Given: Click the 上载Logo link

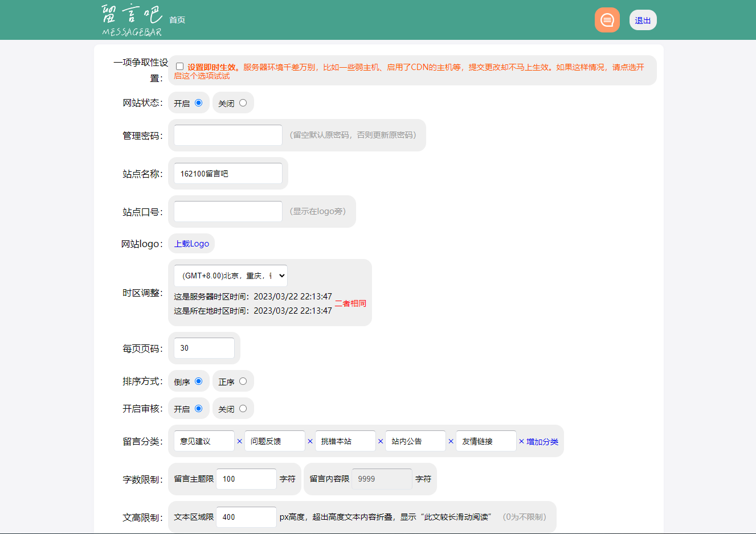Looking at the screenshot, I should pyautogui.click(x=191, y=244).
